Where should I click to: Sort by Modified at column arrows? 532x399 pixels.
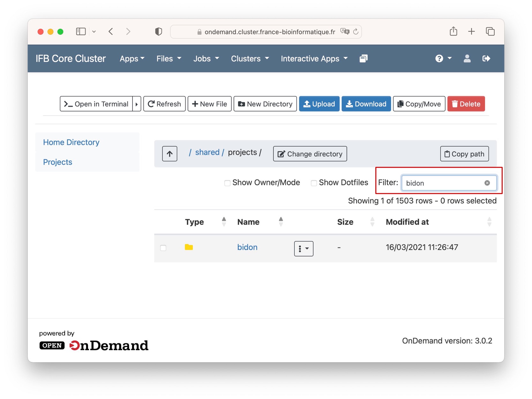tap(489, 222)
